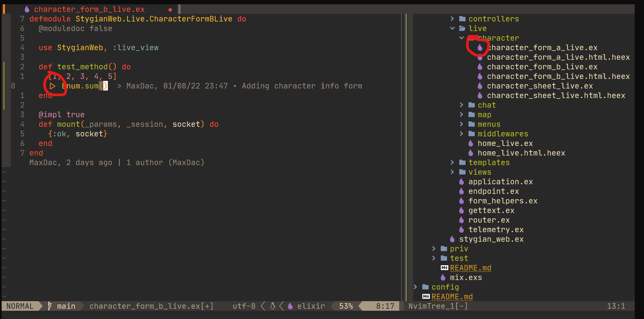Collapse the character folder
Viewport: 644px width, 319px height.
coord(462,38)
